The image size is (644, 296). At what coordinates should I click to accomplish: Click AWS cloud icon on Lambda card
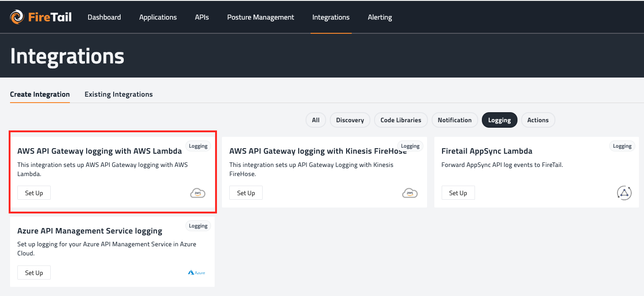(x=198, y=193)
